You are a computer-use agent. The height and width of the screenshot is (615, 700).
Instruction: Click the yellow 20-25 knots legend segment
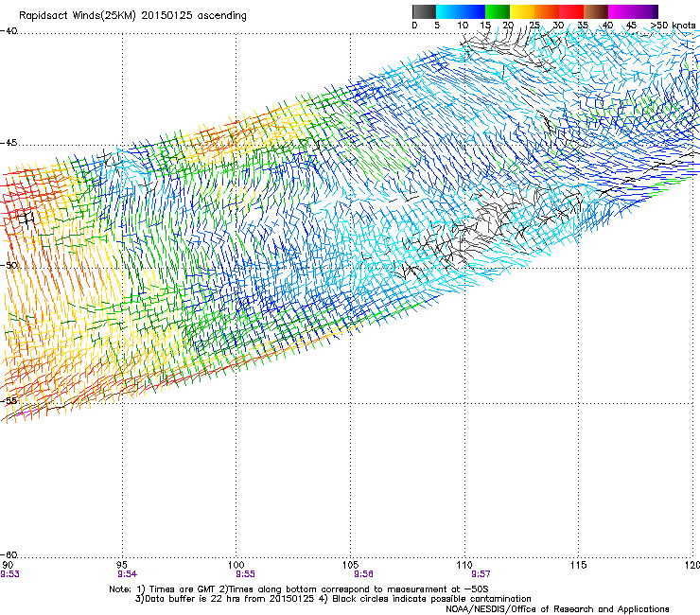click(x=522, y=11)
